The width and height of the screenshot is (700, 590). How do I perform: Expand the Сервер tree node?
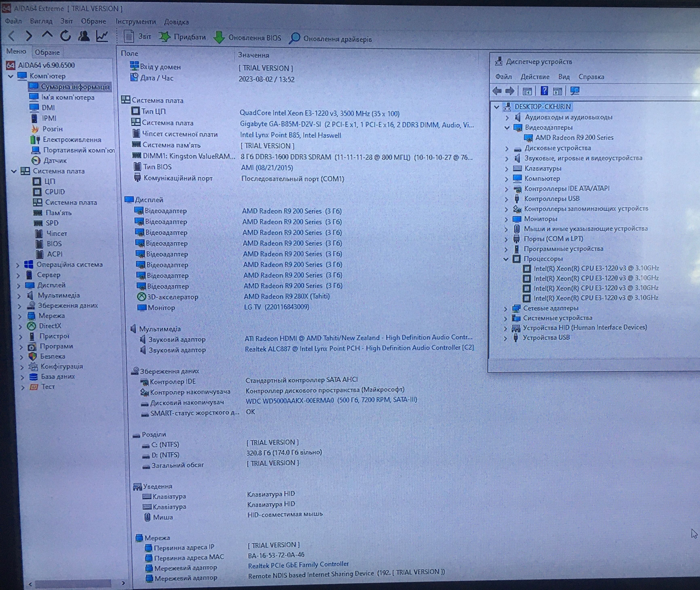click(18, 275)
